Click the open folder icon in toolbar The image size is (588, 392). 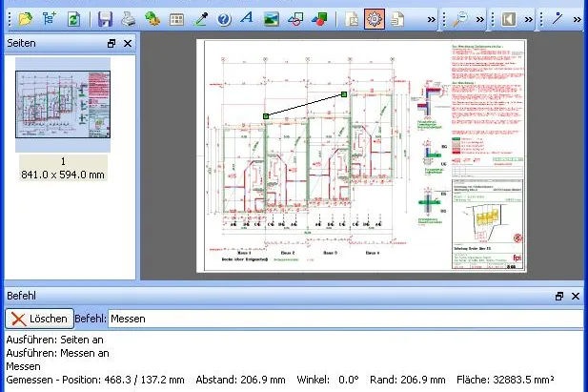(x=26, y=19)
